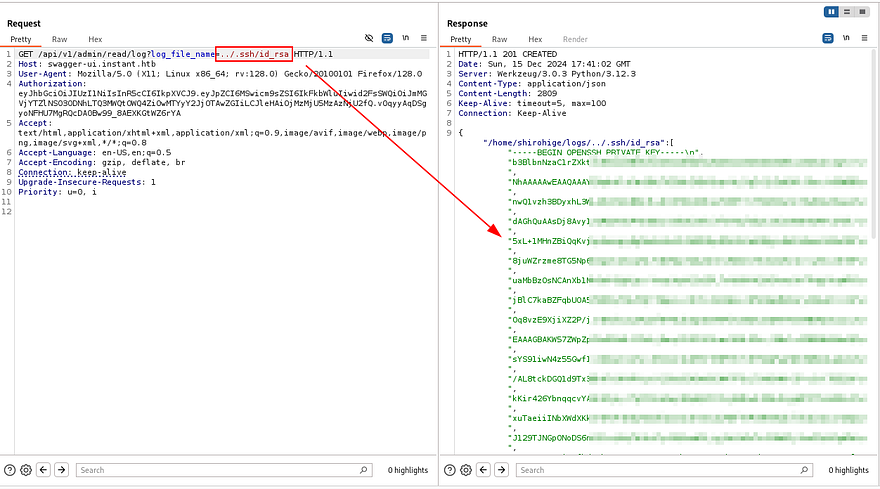Image resolution: width=880 pixels, height=489 pixels.
Task: Toggle Response message wrap icon
Action: tap(828, 38)
